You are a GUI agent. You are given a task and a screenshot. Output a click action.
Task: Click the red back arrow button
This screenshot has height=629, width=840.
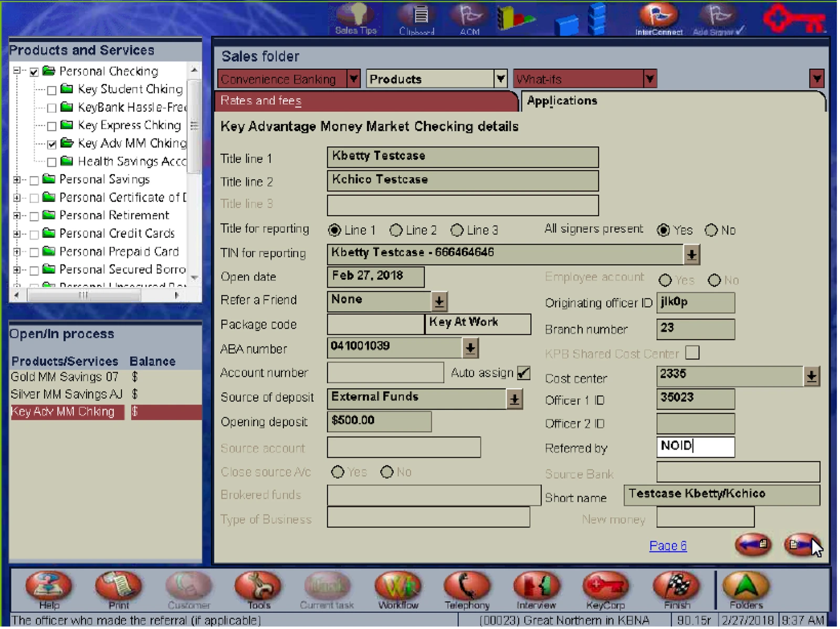click(x=753, y=545)
